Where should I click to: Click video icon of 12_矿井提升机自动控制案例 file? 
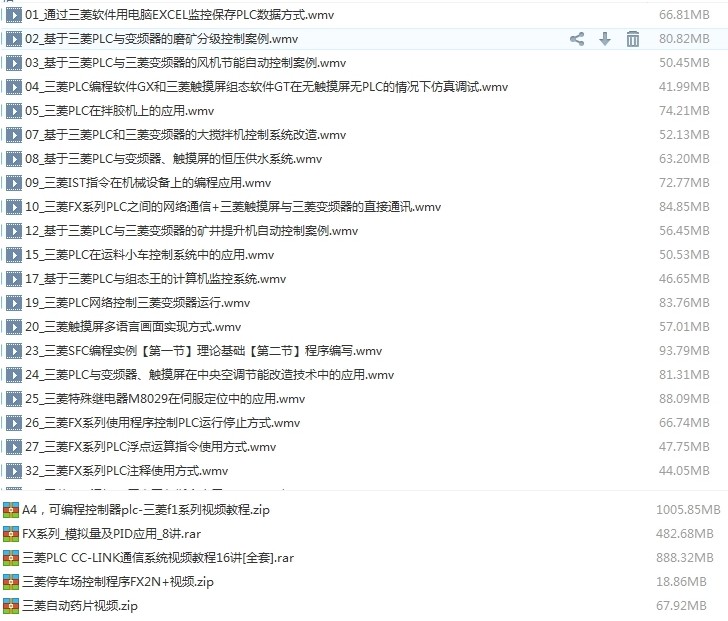coord(14,231)
